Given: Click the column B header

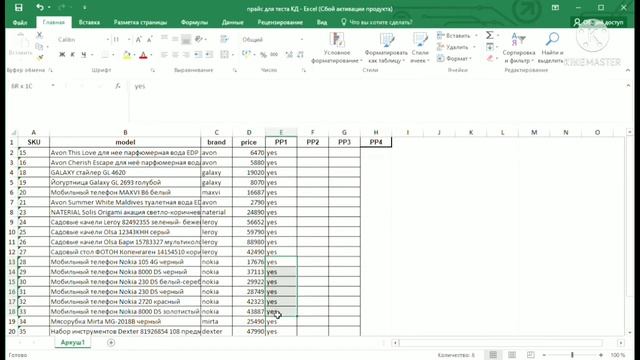Looking at the screenshot, I should click(x=125, y=132).
